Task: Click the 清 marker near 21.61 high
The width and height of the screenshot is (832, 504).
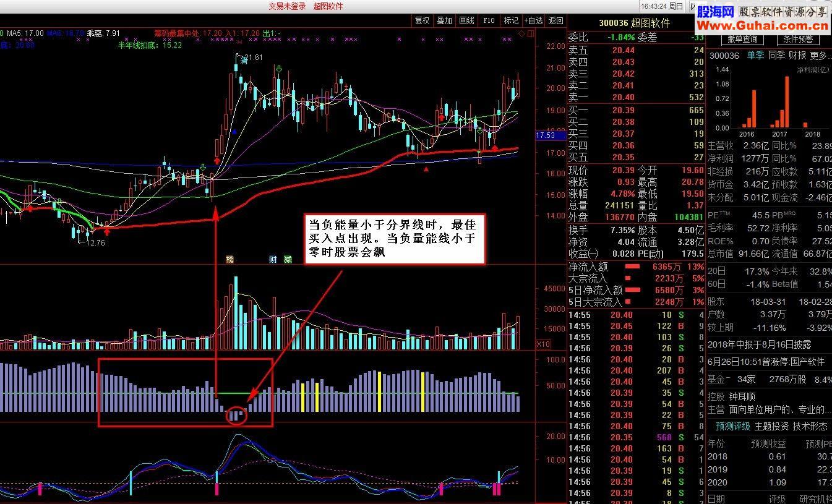Action: (244, 61)
